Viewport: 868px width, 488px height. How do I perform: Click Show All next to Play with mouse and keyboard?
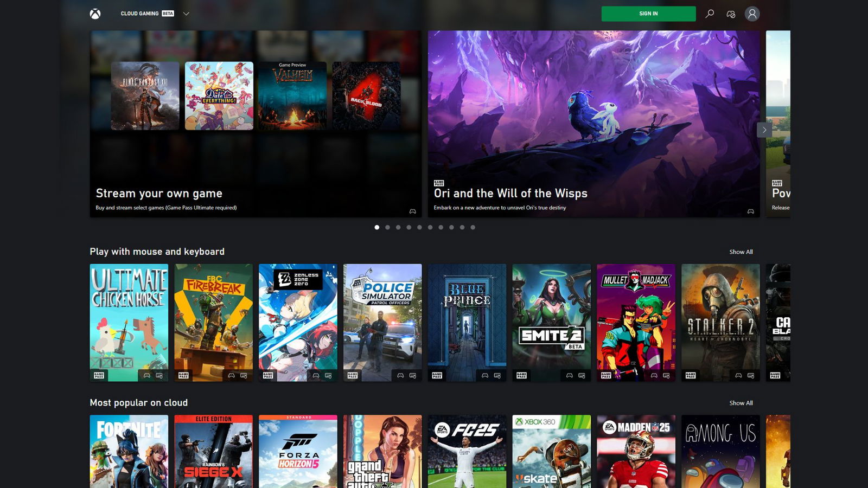tap(740, 252)
